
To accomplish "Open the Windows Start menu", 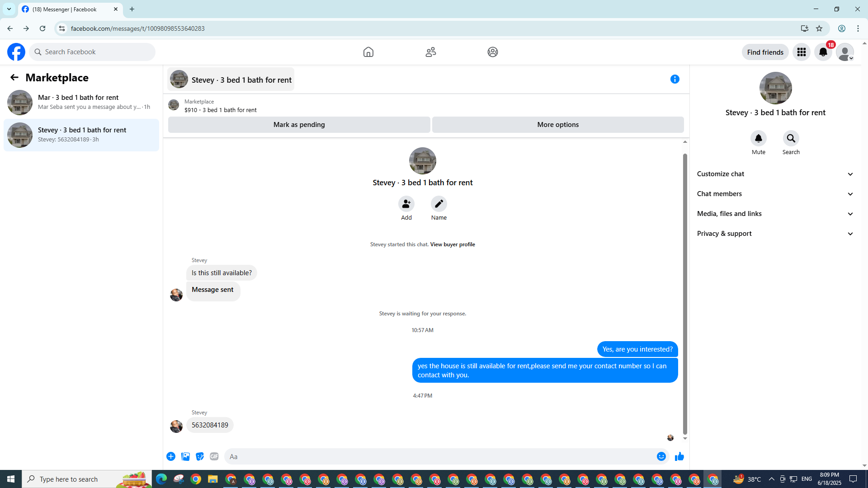I will coord(11,479).
